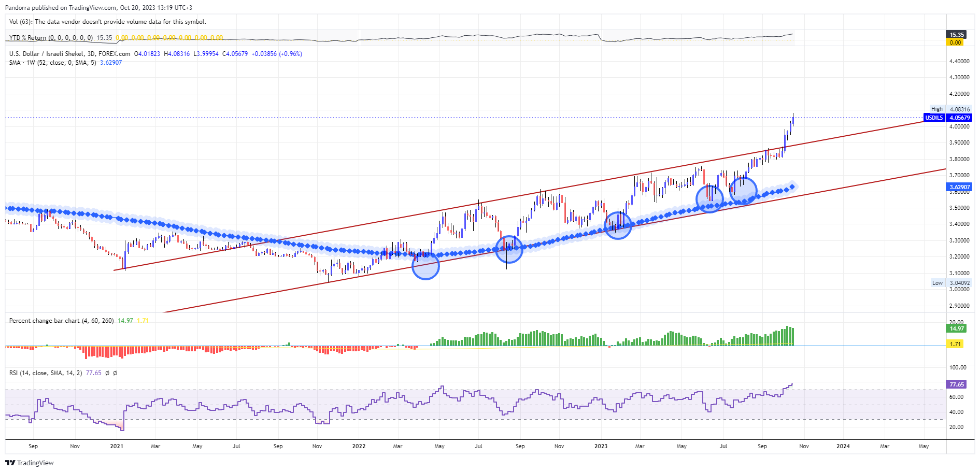Screen dimensions: 980x472
Task: Click the 2024 label on time axis
Action: [843, 446]
